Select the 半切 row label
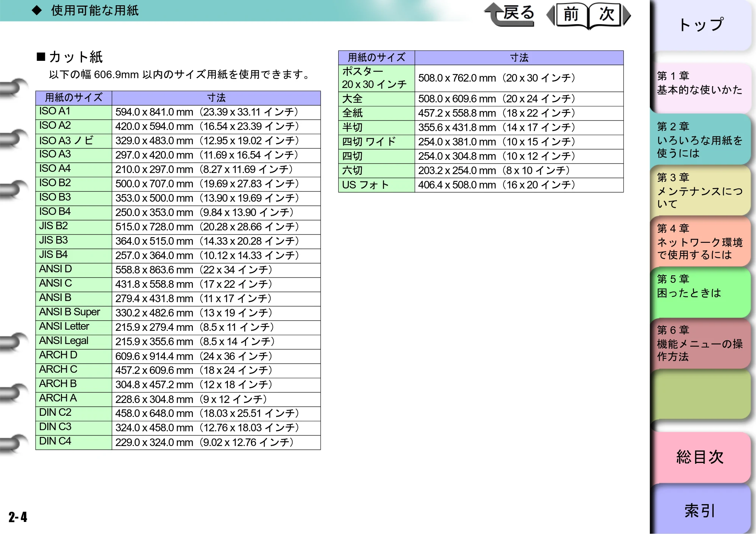 [x=376, y=128]
